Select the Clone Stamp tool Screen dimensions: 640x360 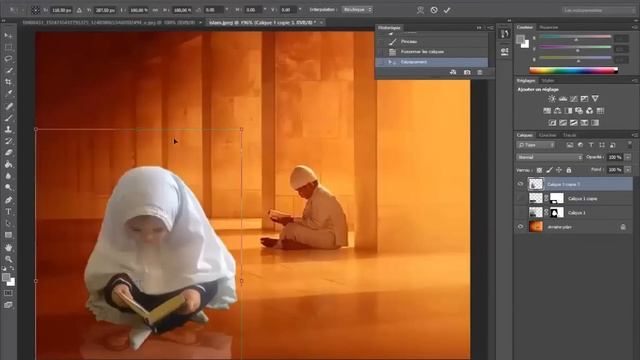pos(8,129)
